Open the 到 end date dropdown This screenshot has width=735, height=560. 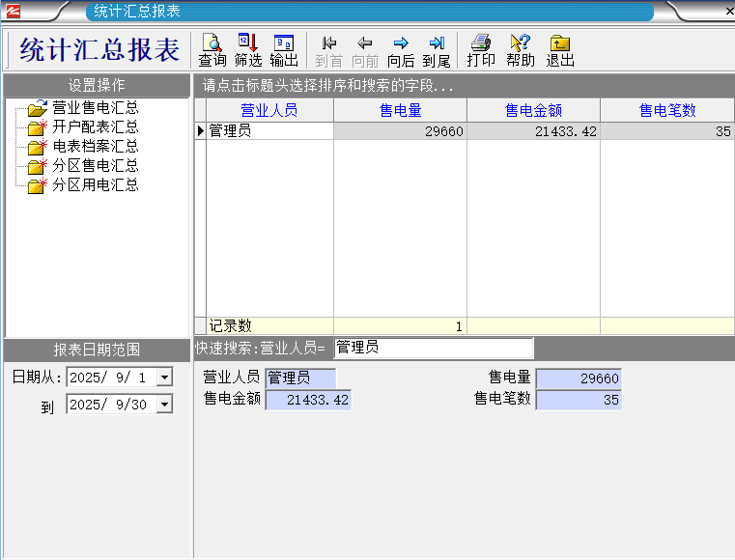(x=164, y=406)
